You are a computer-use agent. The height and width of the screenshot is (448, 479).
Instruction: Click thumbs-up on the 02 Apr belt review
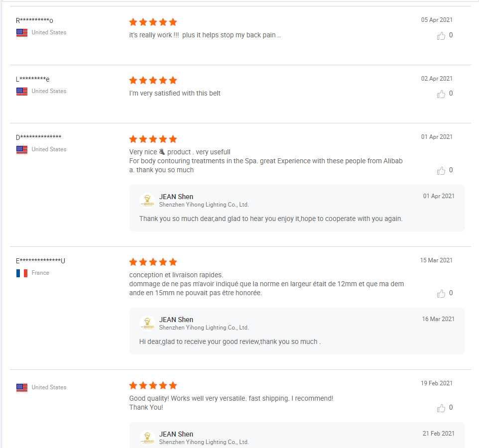[x=441, y=94]
